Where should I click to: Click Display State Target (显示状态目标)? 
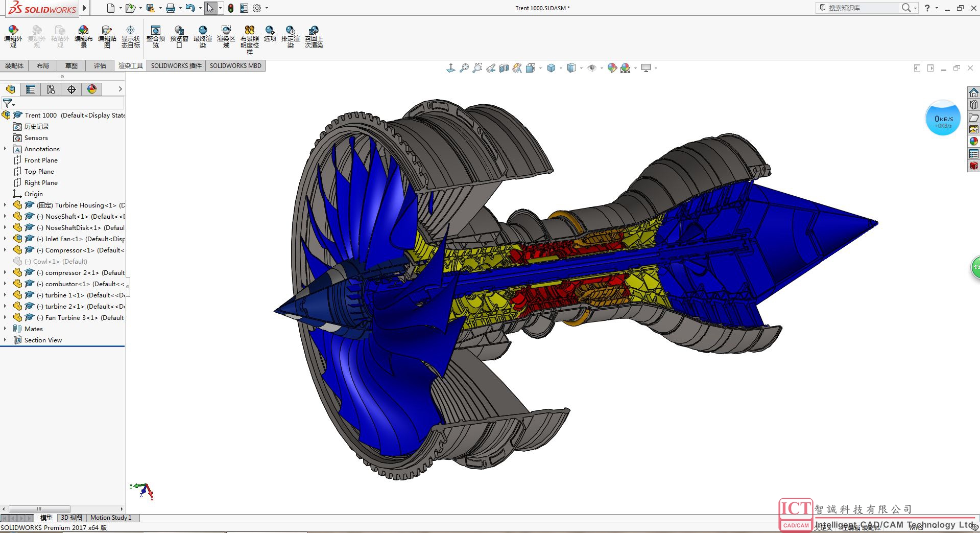pyautogui.click(x=131, y=37)
